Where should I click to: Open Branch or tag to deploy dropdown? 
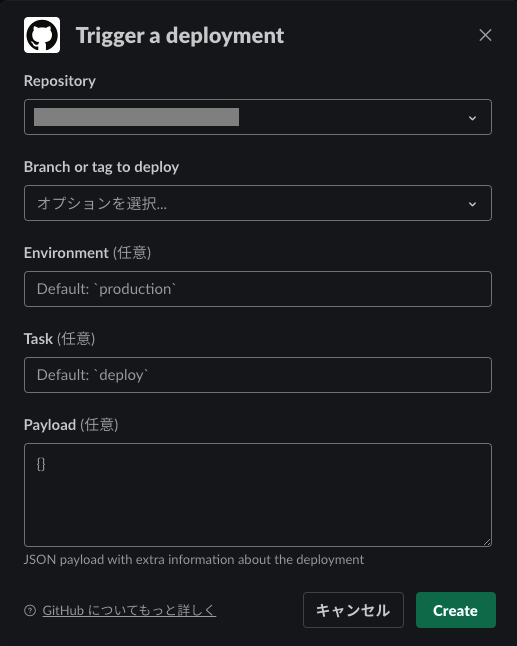(258, 203)
